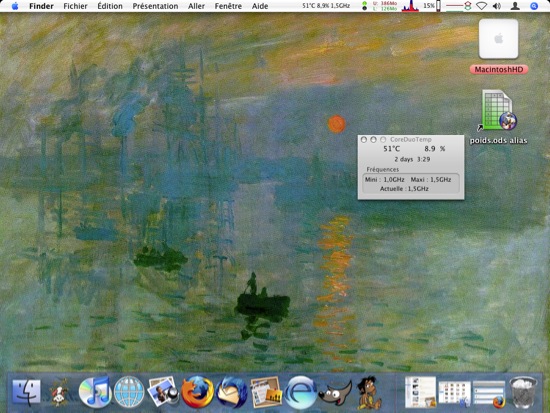
Task: Open the Apple menu
Action: [15, 6]
